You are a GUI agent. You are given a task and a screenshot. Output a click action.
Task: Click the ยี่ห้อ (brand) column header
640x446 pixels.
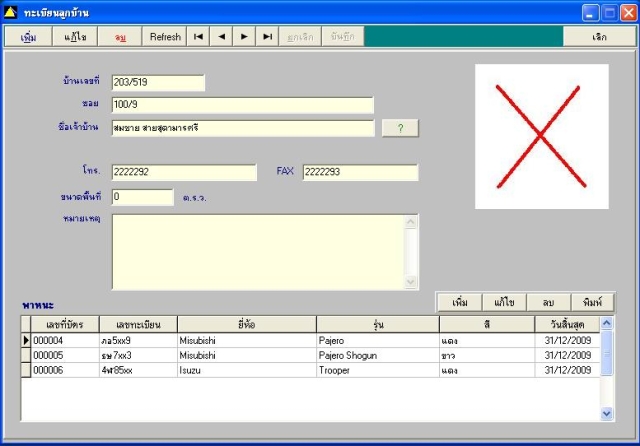247,324
